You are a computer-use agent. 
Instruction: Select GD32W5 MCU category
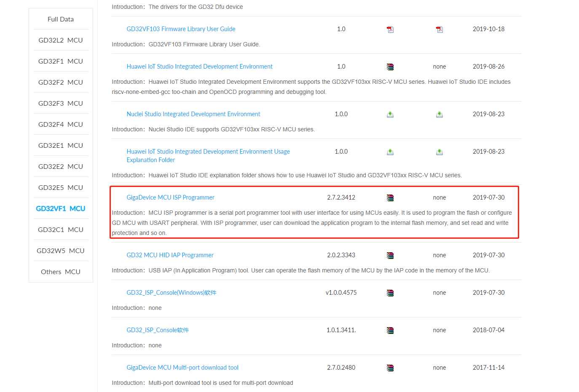point(61,251)
